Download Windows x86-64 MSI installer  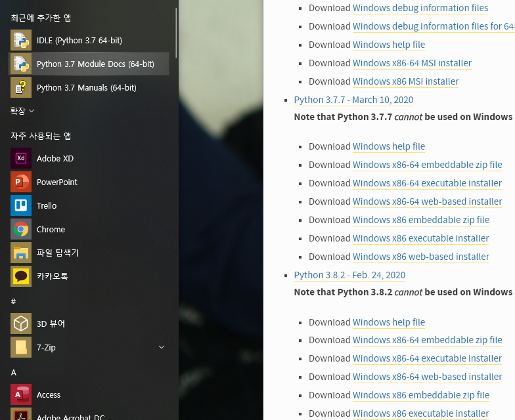(413, 63)
